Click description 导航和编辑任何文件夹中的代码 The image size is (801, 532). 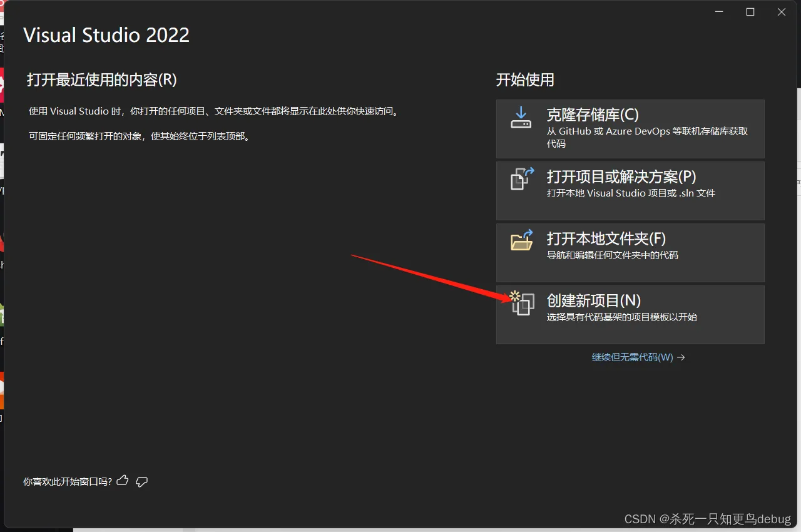click(x=613, y=255)
